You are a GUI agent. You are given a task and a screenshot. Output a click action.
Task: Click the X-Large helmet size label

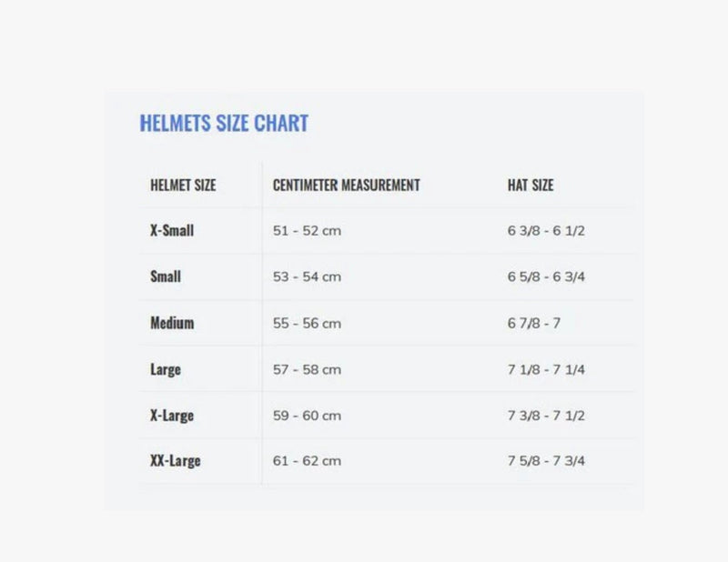tap(172, 416)
